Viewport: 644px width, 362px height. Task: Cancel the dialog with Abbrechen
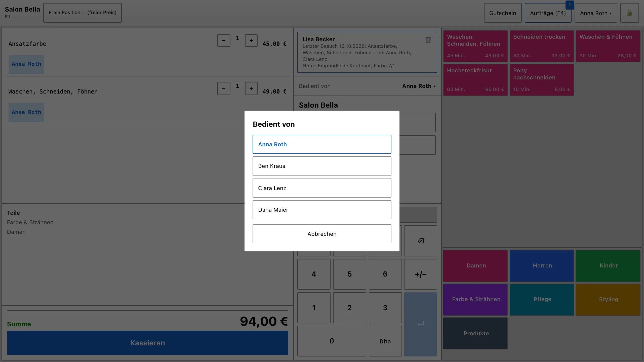pos(322,234)
